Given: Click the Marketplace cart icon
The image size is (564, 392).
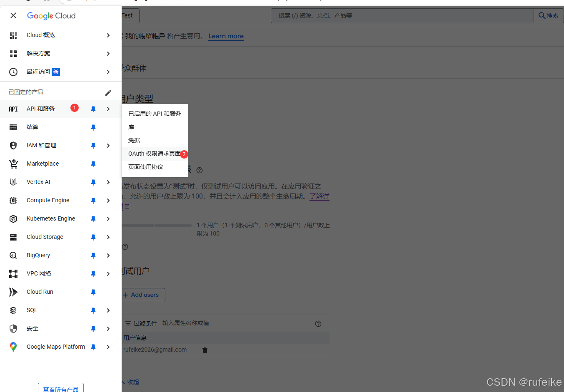Looking at the screenshot, I should pos(13,164).
